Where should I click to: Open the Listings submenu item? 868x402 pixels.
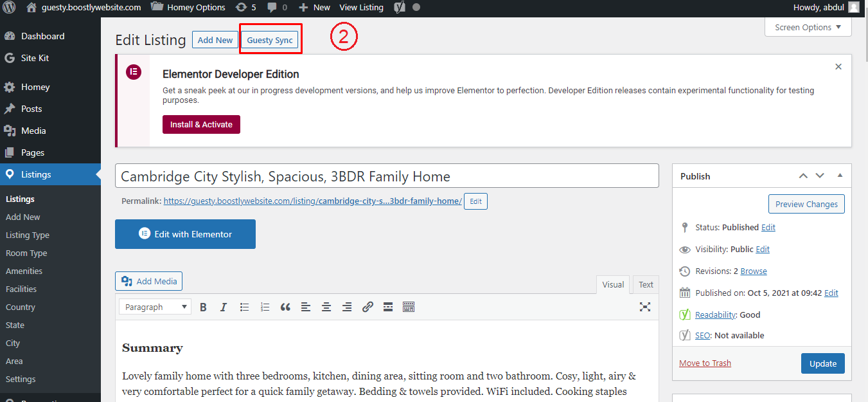tap(20, 199)
